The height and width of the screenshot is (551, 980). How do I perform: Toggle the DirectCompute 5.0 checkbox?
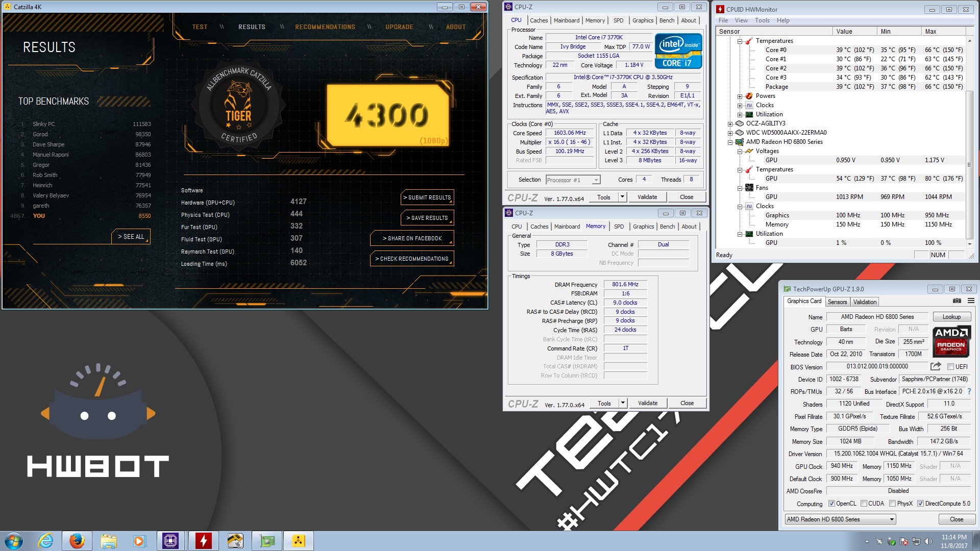(920, 504)
